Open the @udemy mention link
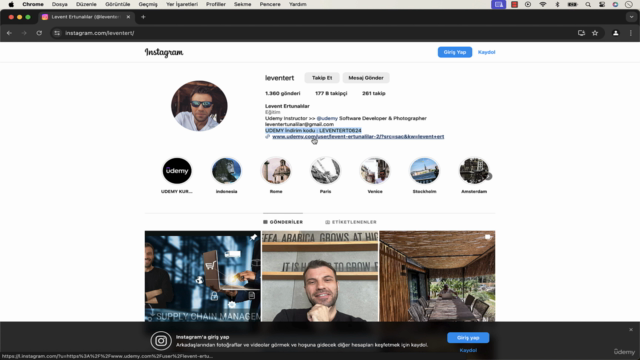640x360 pixels. [327, 118]
